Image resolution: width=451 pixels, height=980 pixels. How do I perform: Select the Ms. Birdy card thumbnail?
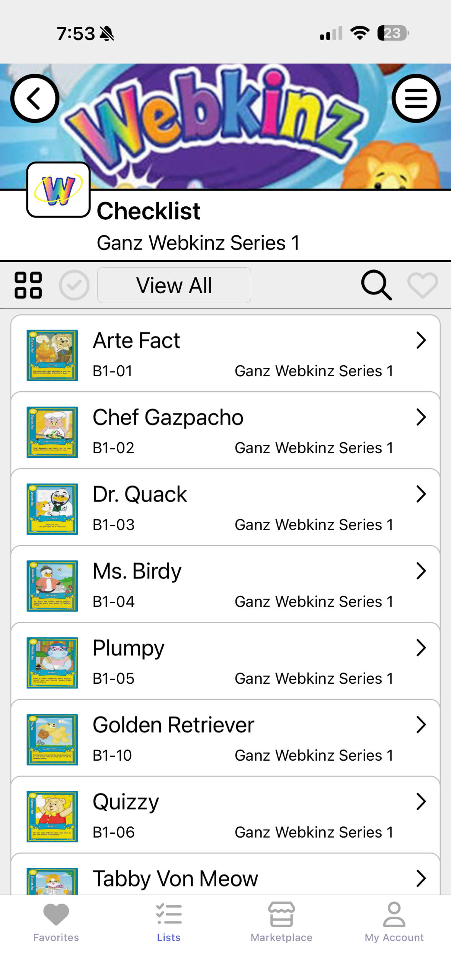click(52, 586)
